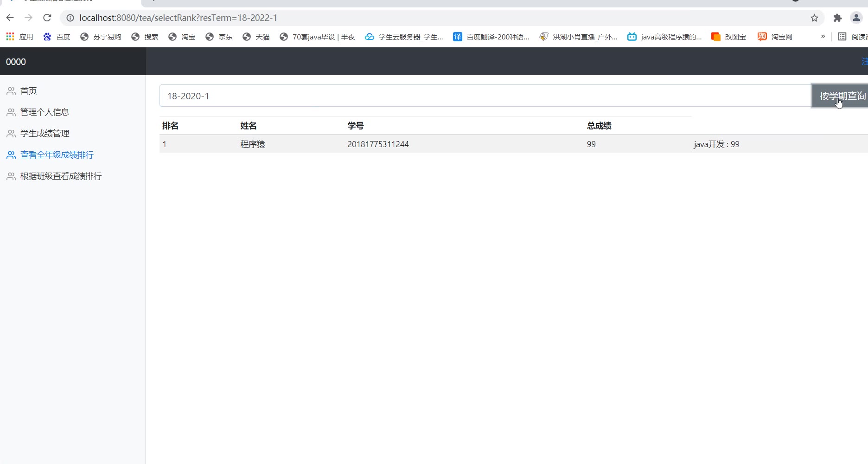Open the 百度 bookmark
The image size is (868, 464).
tap(57, 37)
